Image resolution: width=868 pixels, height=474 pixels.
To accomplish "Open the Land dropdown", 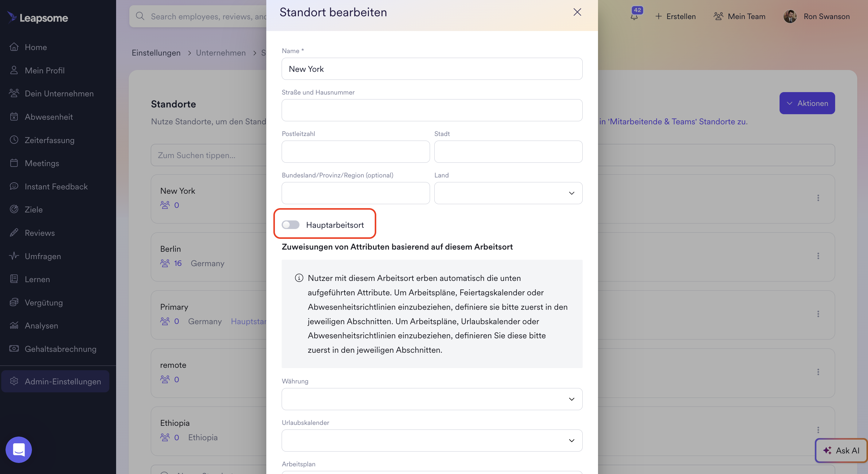I will 508,193.
